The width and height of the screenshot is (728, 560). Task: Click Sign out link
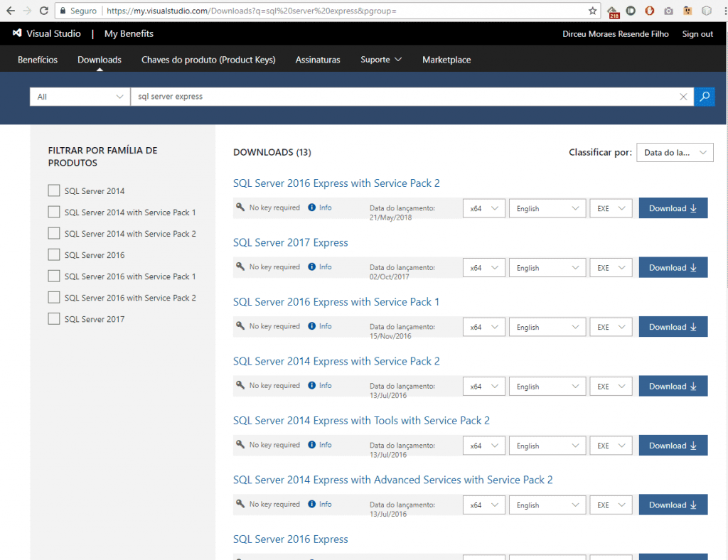697,34
